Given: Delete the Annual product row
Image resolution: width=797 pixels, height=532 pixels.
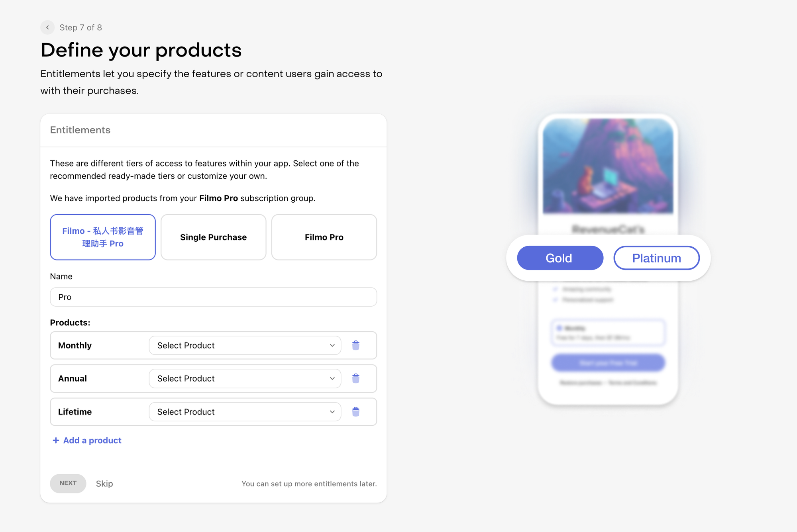Looking at the screenshot, I should (356, 378).
